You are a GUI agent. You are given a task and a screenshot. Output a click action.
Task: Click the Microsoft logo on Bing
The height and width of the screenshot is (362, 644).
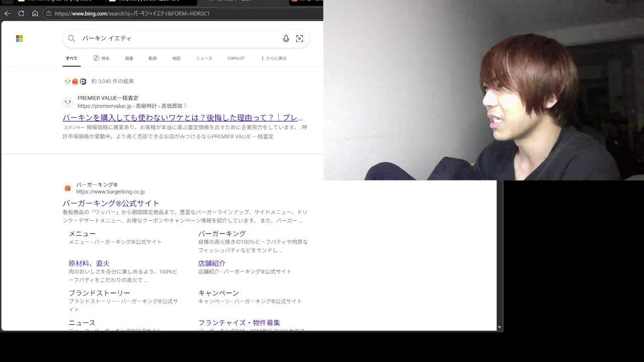pyautogui.click(x=19, y=39)
